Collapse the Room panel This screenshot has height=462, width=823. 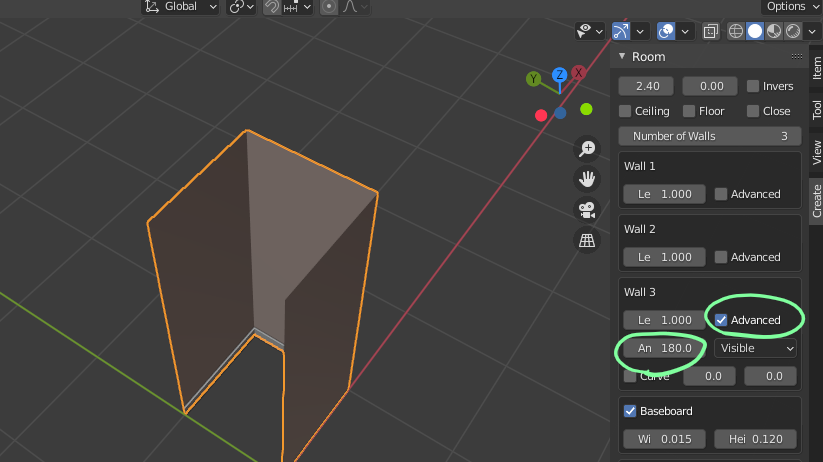622,56
